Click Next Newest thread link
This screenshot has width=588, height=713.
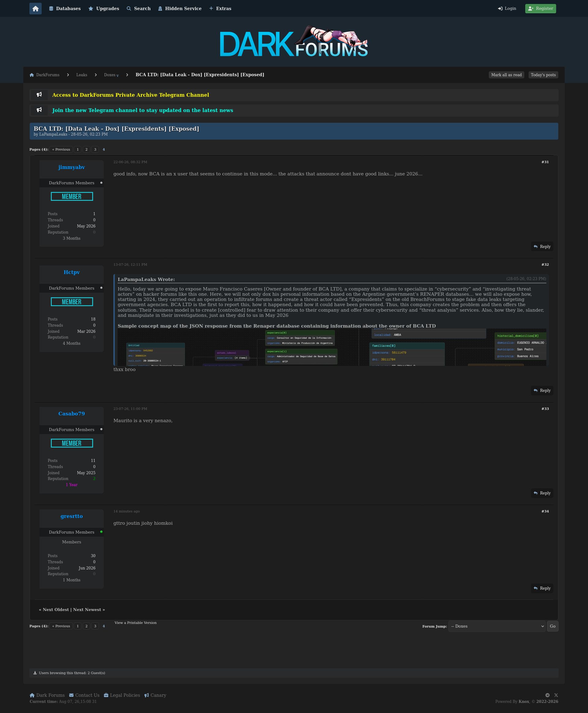pos(87,610)
